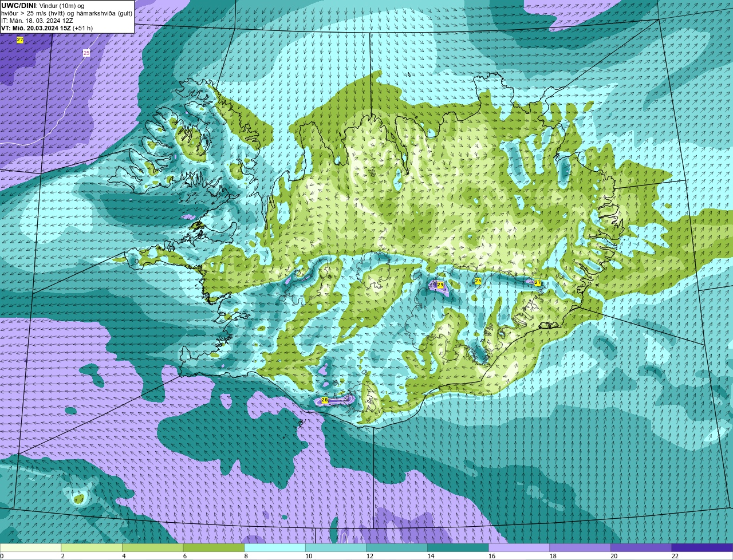Click the legend scale value 8
The width and height of the screenshot is (733, 560).
246,556
